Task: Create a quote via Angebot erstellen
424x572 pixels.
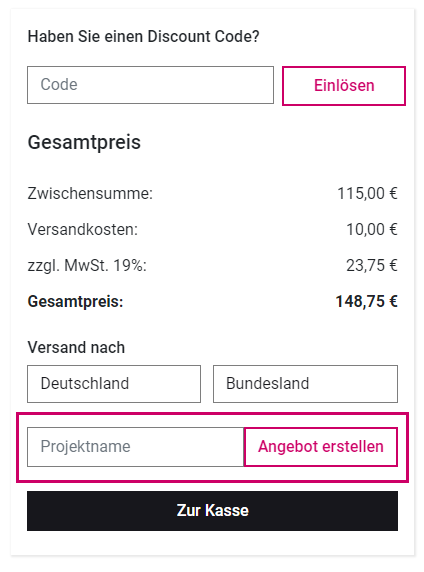Action: click(x=321, y=447)
